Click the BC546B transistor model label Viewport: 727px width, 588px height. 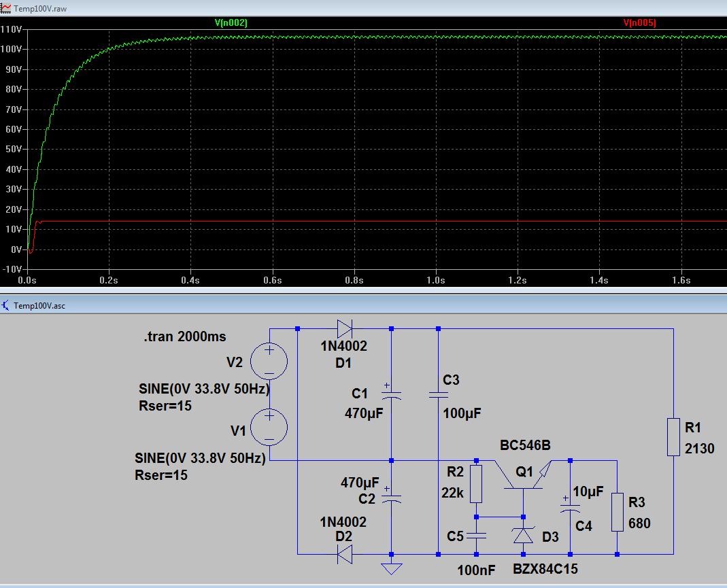[x=525, y=445]
